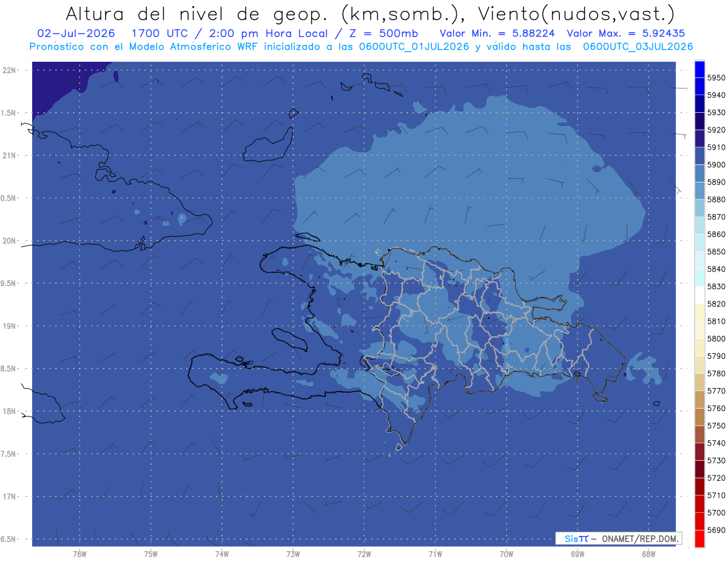Click the "76W" longitude label

[79, 554]
